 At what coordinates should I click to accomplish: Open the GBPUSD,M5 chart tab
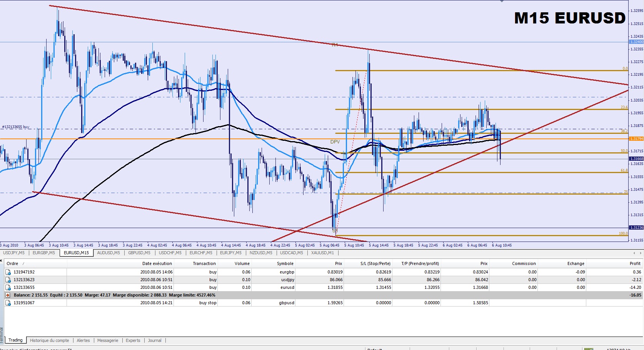click(x=139, y=253)
